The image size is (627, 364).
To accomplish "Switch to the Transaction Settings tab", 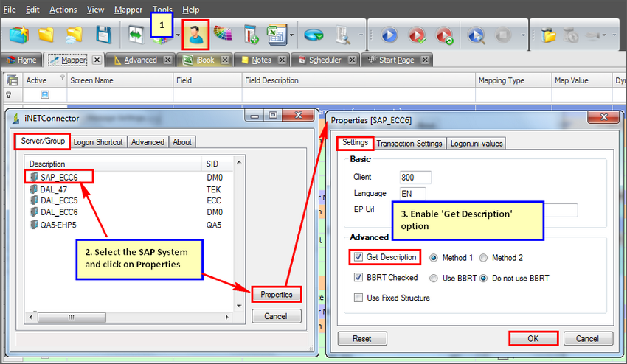I will [409, 144].
